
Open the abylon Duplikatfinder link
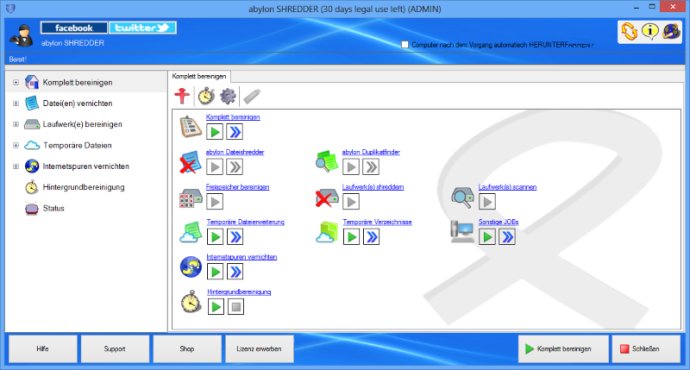[371, 152]
